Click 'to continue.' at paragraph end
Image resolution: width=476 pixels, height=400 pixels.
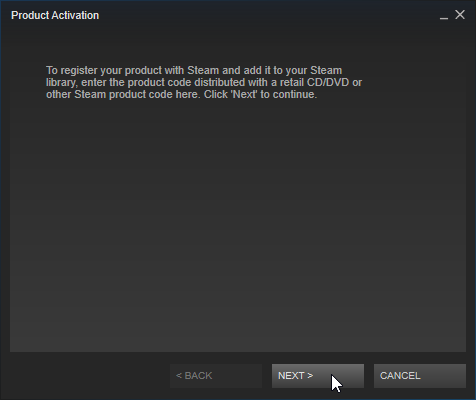coord(289,94)
